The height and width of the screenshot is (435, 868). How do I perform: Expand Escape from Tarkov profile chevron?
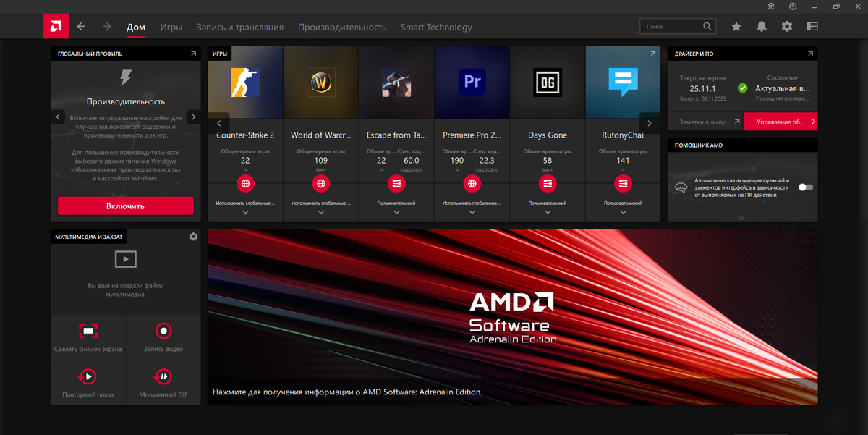396,212
